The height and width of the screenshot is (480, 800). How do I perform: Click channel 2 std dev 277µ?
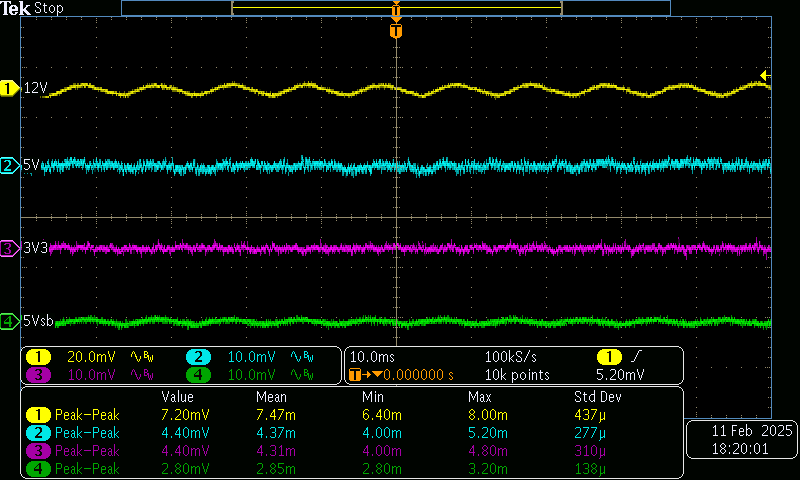click(x=590, y=433)
